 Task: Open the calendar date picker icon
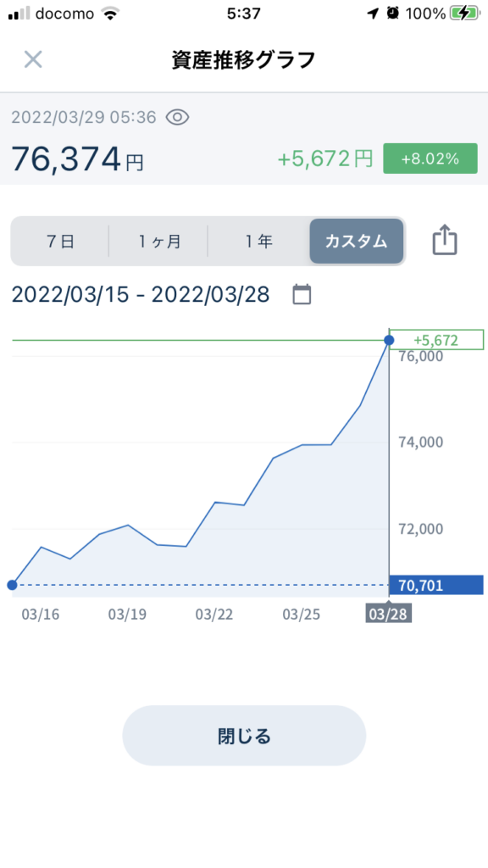[x=302, y=294]
